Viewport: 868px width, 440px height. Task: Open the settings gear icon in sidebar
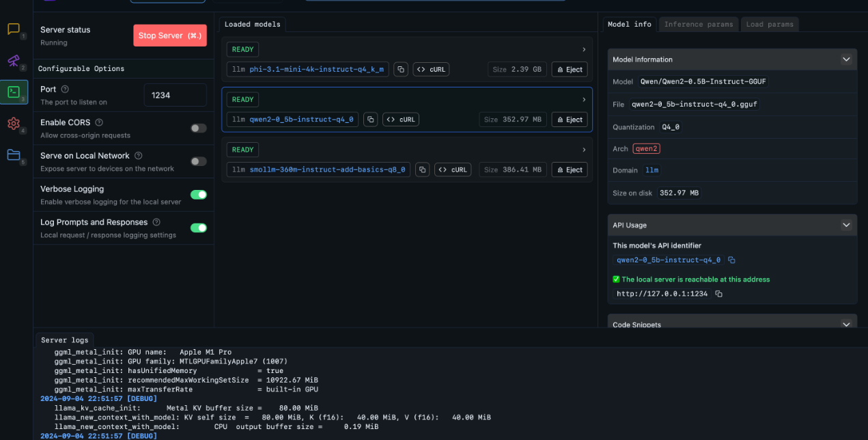tap(14, 124)
